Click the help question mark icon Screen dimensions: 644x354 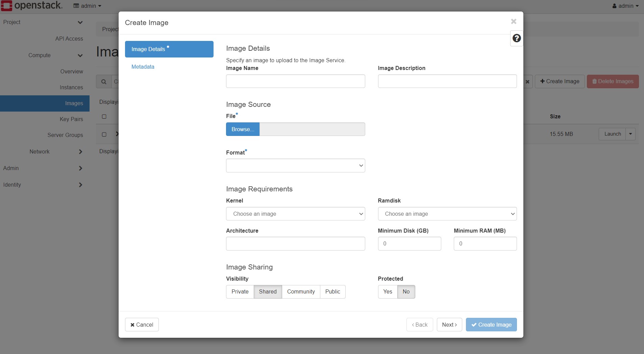click(516, 38)
